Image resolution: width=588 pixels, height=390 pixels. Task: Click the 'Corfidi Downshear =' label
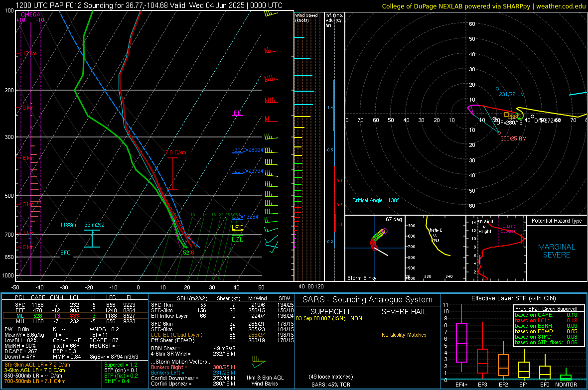click(175, 378)
